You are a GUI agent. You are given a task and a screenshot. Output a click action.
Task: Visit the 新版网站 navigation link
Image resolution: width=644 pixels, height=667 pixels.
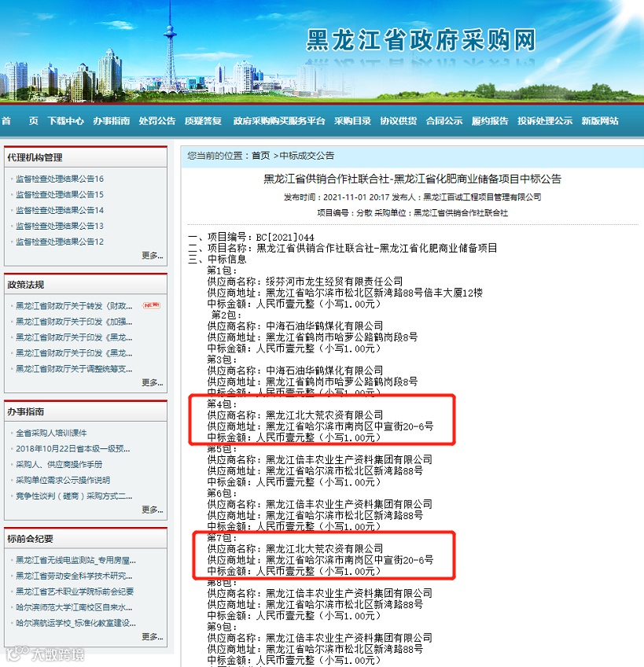pyautogui.click(x=600, y=121)
